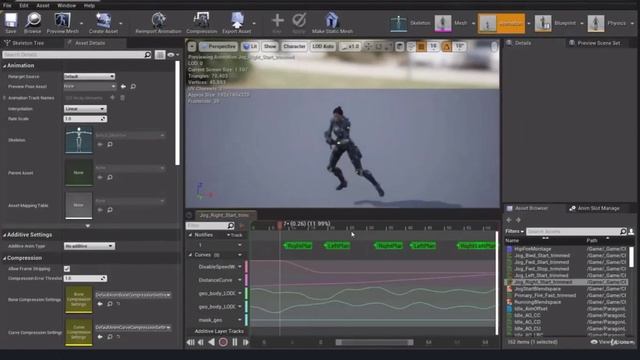Use selected asset arrow for Preview Pose Asset
Image resolution: width=640 pixels, height=360 pixels.
click(x=123, y=87)
